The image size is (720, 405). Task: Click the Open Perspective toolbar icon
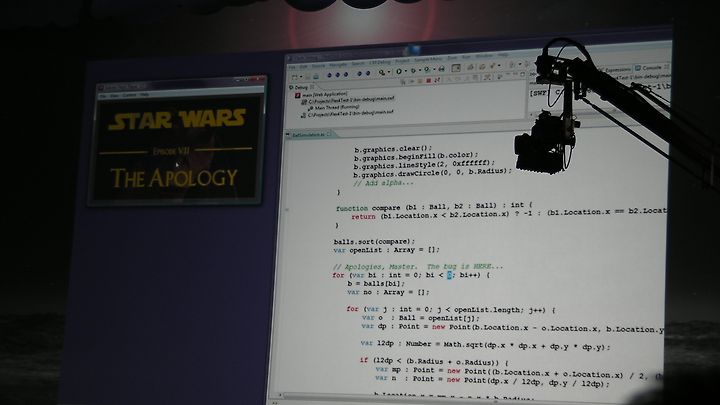[456, 68]
